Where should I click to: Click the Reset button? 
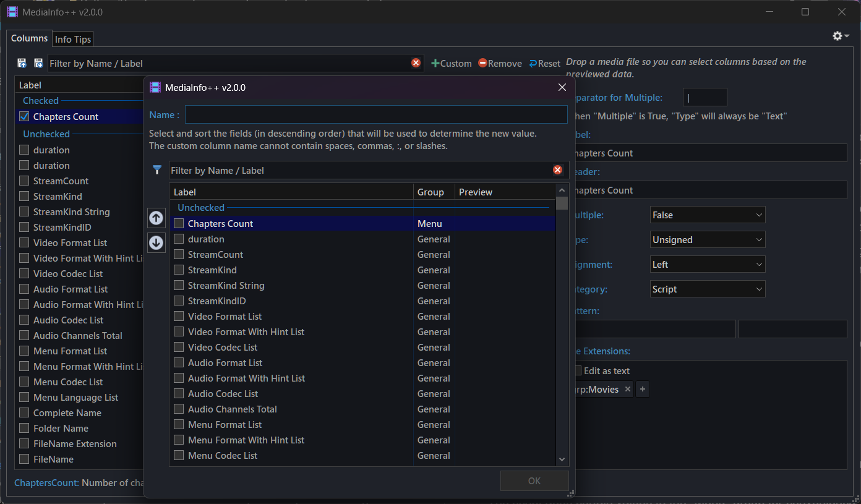(544, 64)
